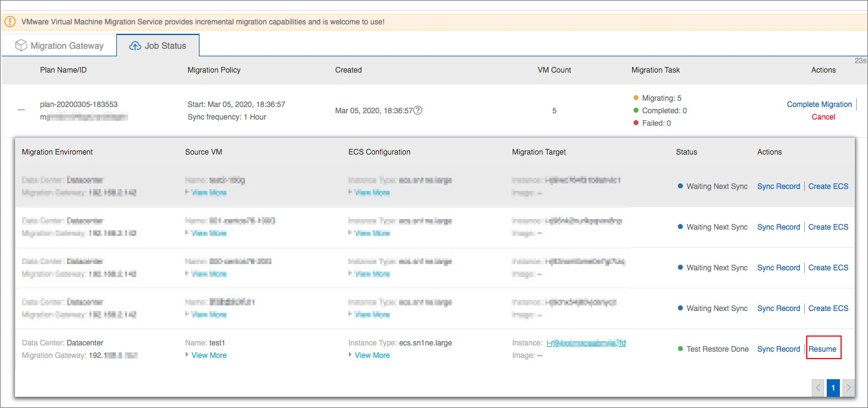Click the VM Count column header
The height and width of the screenshot is (408, 868).
click(554, 70)
